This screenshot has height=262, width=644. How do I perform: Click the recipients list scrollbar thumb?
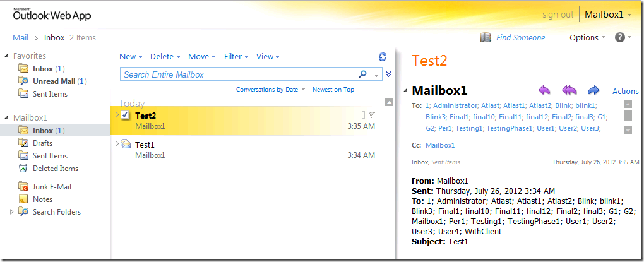(628, 116)
